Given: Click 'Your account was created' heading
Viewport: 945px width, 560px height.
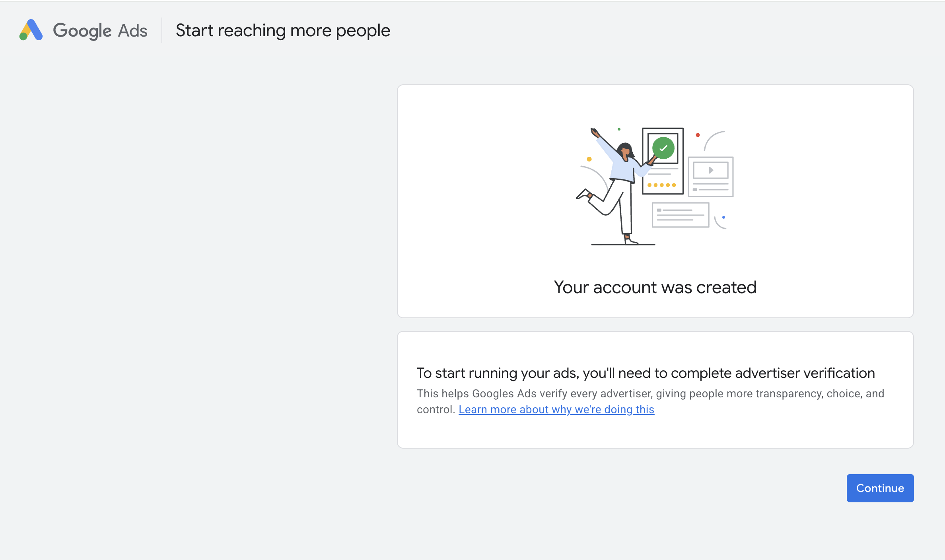Looking at the screenshot, I should tap(655, 287).
